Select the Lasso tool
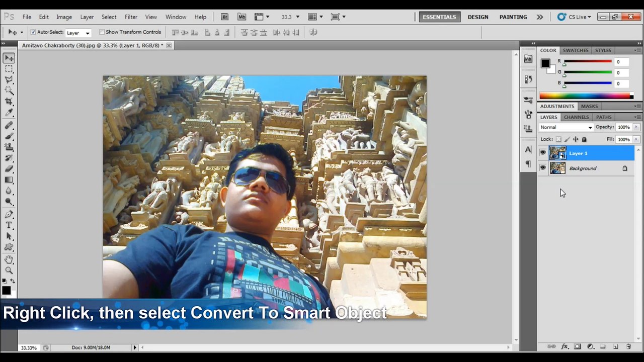This screenshot has height=362, width=644. click(9, 79)
